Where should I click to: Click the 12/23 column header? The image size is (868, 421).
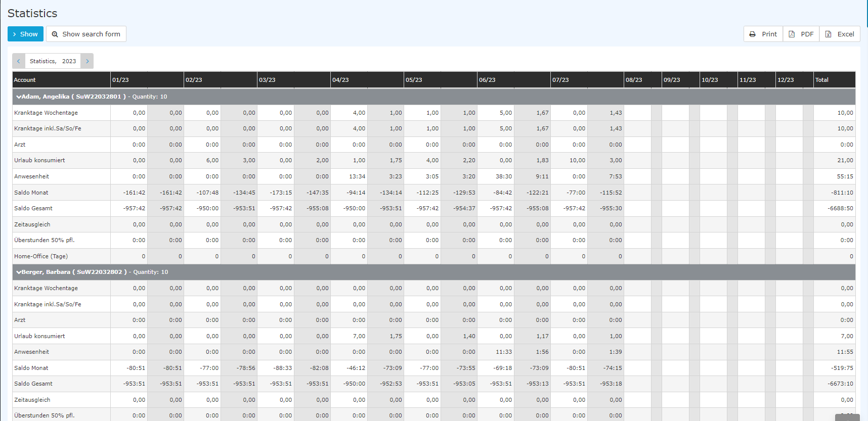[x=795, y=80]
